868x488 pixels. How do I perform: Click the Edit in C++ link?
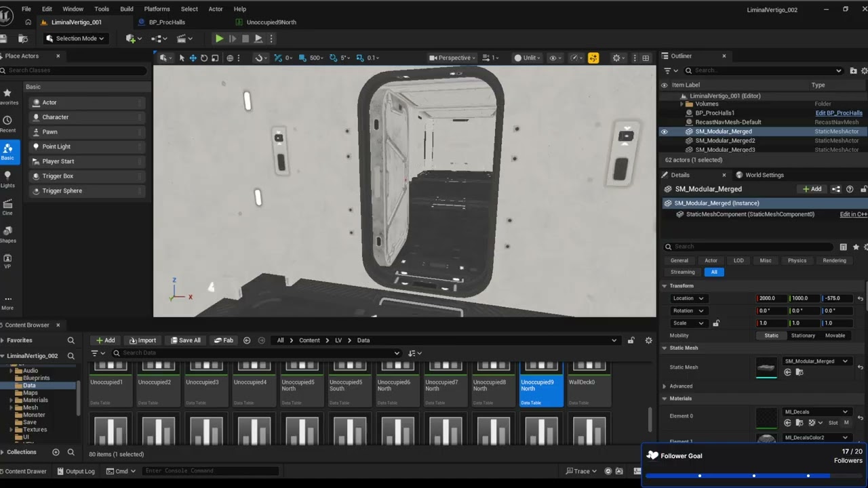(x=854, y=214)
